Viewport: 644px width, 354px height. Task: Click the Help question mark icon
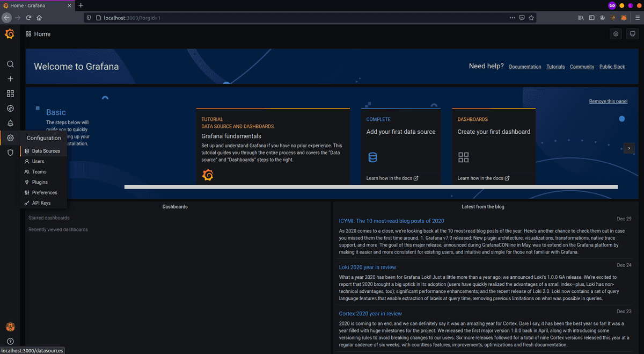click(x=10, y=341)
